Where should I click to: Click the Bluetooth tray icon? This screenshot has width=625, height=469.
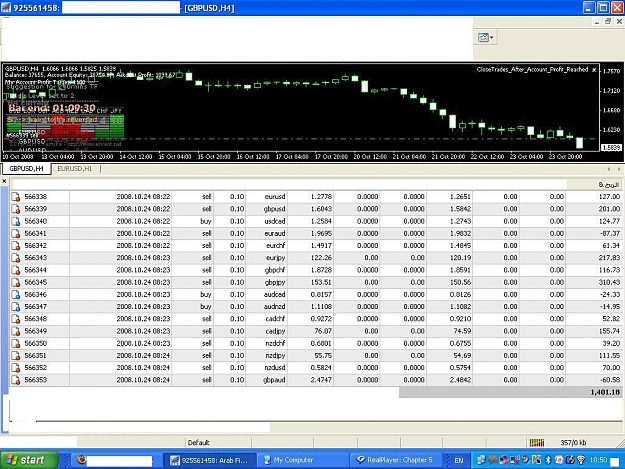pos(548,460)
